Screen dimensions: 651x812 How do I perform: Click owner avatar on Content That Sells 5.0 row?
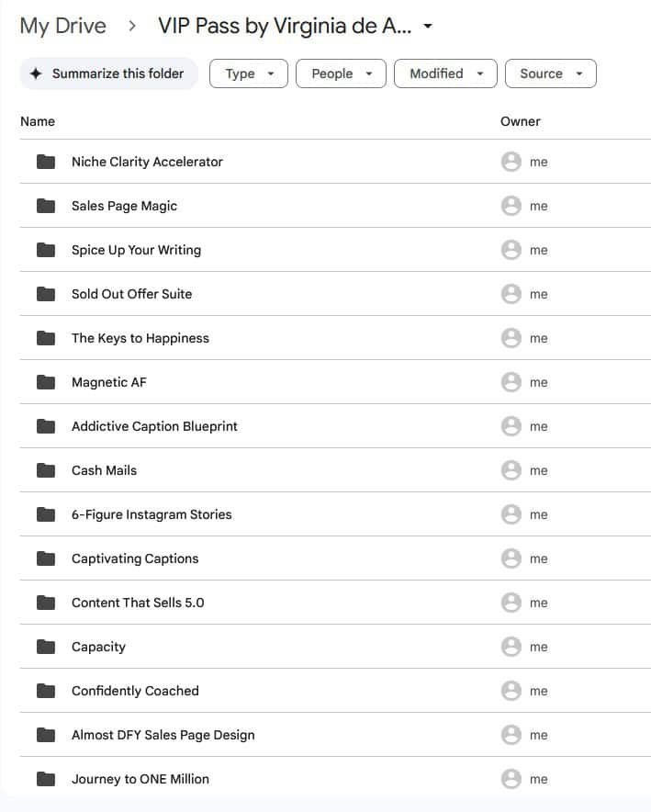pos(511,603)
